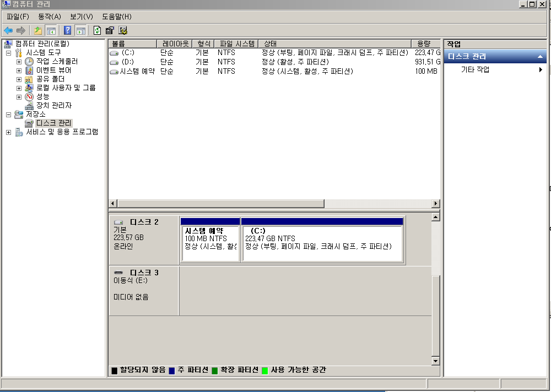The width and height of the screenshot is (551, 392).
Task: Click the 시스템 도구 tools icon
Action: [19, 53]
